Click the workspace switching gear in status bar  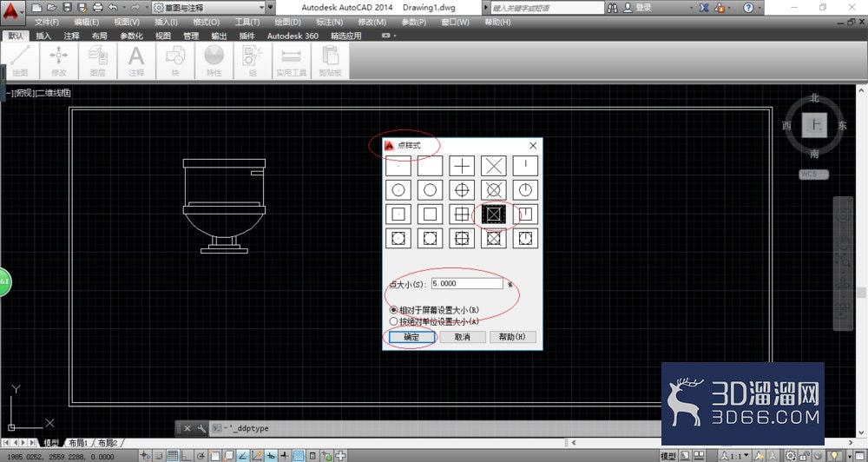pyautogui.click(x=790, y=456)
